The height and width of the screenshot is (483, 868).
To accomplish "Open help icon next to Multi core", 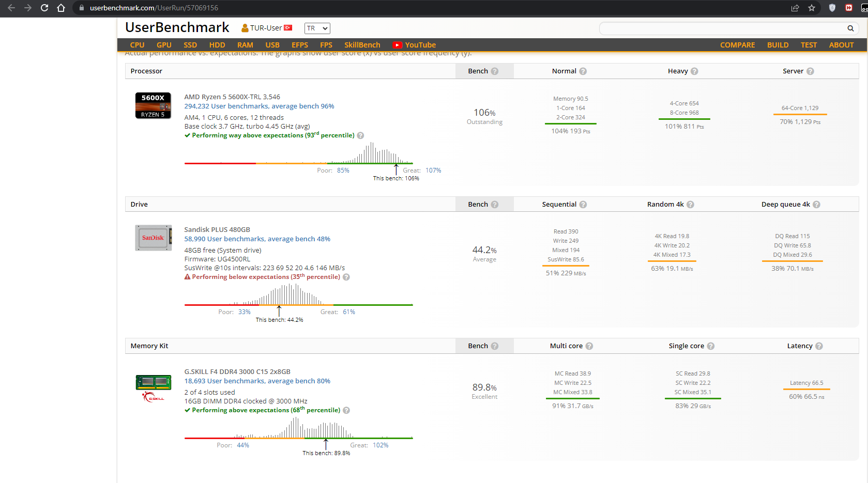I will tap(589, 346).
